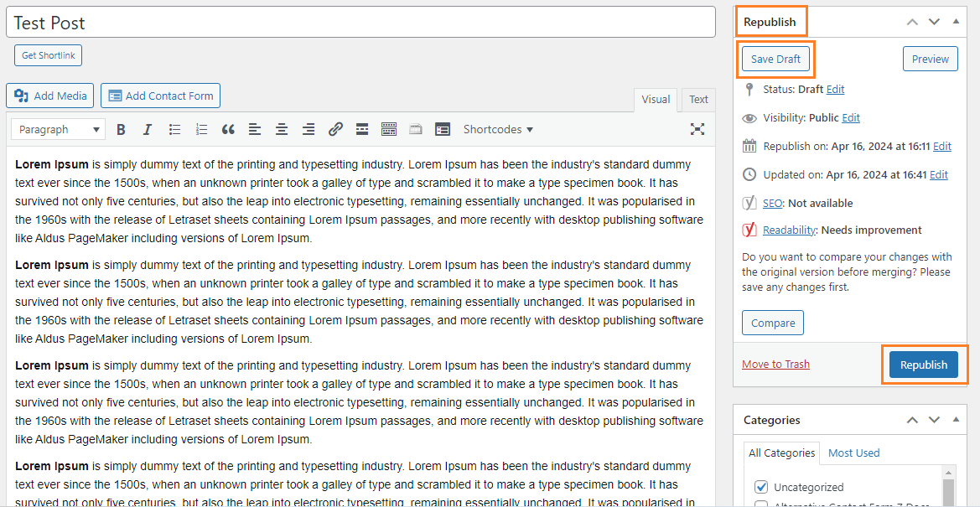980x507 pixels.
Task: Toggle bold formatting in editor toolbar
Action: [x=121, y=129]
